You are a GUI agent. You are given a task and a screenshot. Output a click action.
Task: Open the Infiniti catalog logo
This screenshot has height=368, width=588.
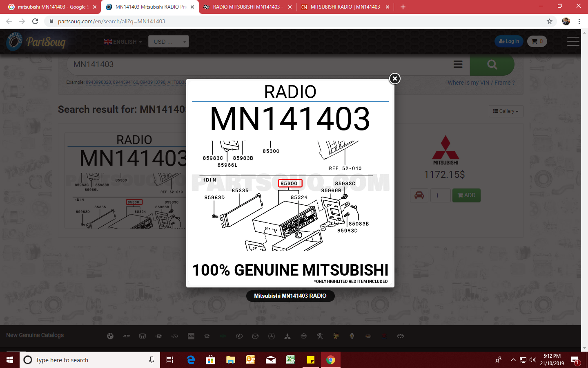(x=175, y=336)
